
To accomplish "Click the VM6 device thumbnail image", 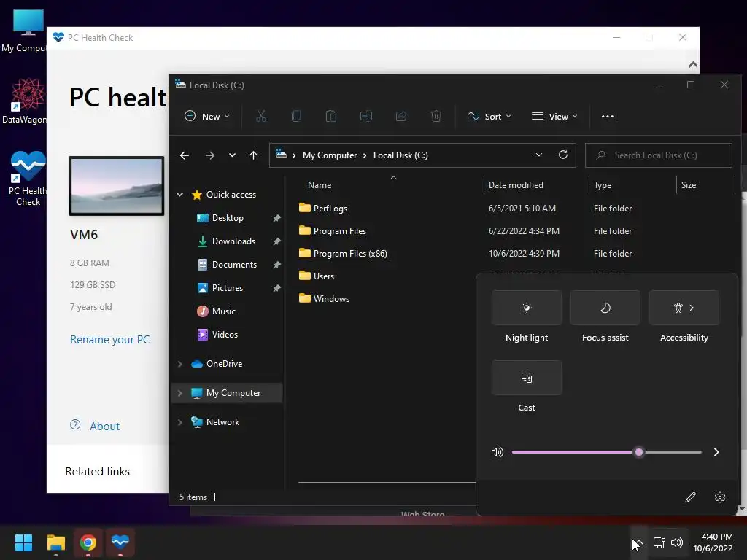I will [x=117, y=186].
